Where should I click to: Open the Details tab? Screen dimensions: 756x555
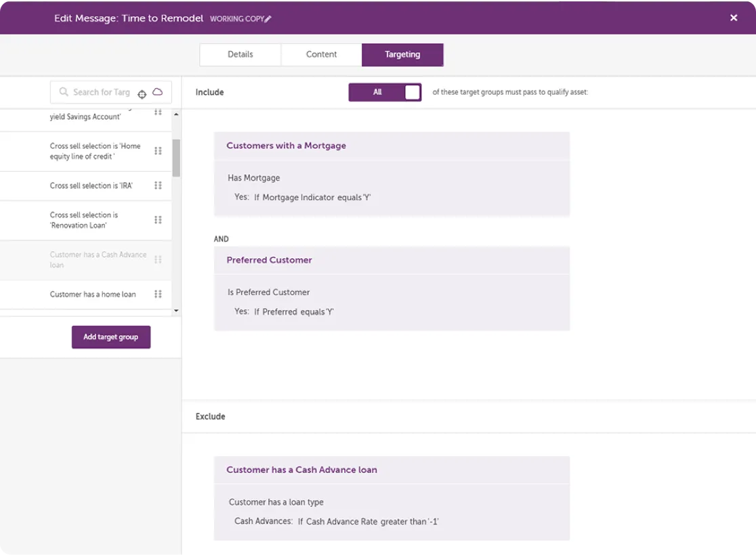240,55
